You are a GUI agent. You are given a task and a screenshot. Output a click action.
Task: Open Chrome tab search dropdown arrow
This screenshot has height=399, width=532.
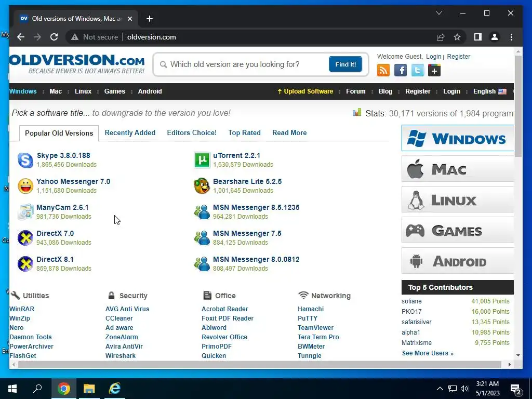(438, 13)
